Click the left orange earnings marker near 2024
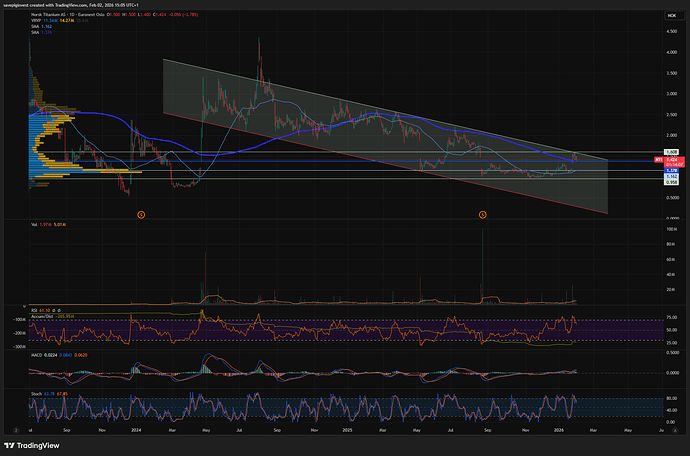The image size is (690, 456). tap(141, 214)
